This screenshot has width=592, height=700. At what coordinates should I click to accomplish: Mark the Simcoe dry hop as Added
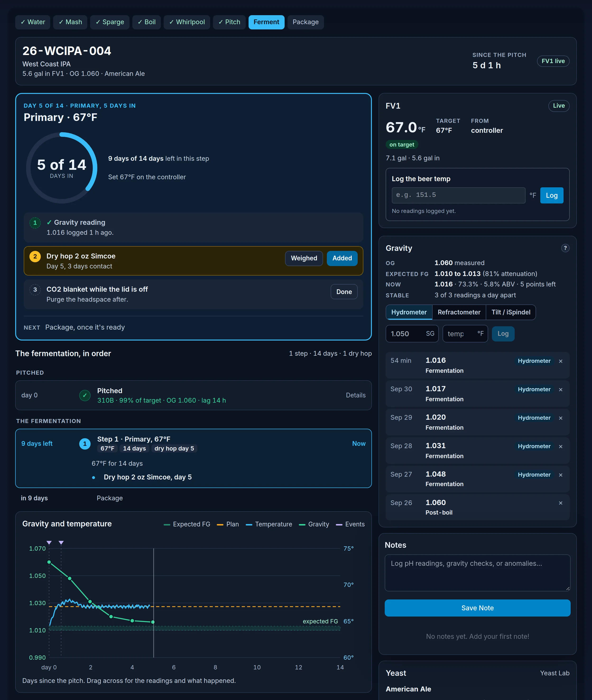342,258
